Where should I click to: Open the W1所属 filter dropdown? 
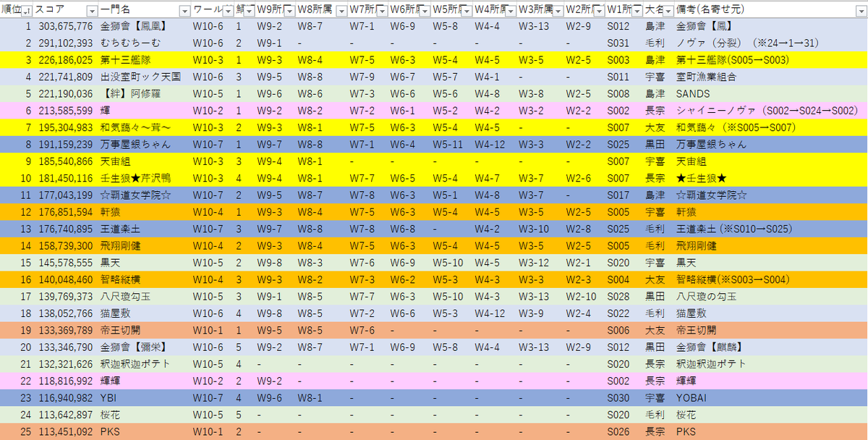pos(636,11)
